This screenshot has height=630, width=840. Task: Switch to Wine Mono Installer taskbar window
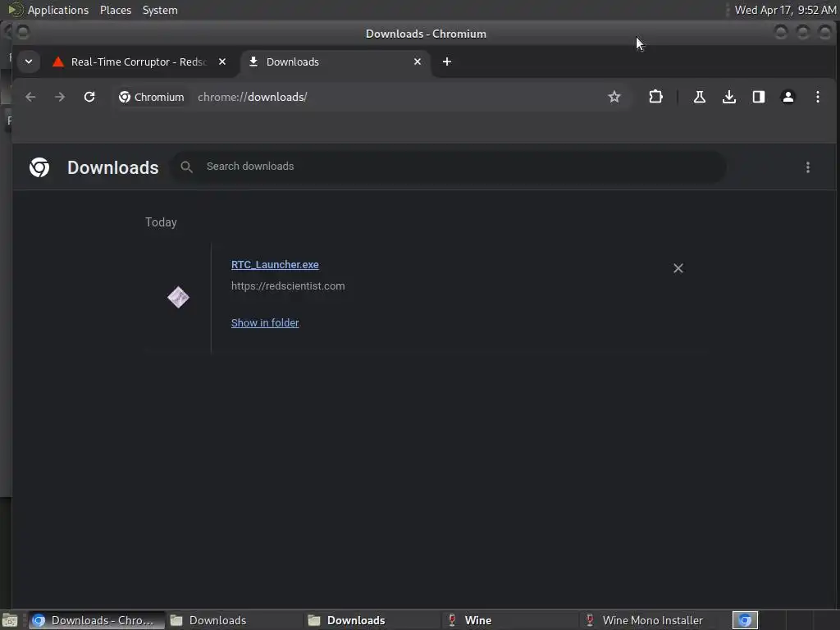pos(648,620)
